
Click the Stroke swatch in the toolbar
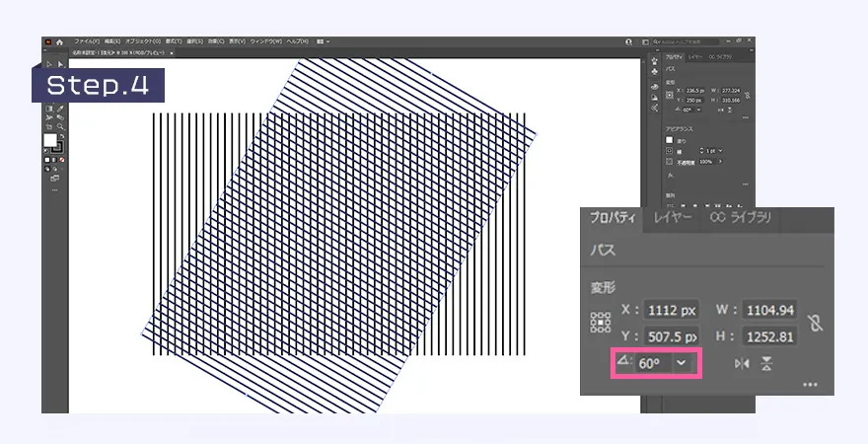tap(56, 147)
